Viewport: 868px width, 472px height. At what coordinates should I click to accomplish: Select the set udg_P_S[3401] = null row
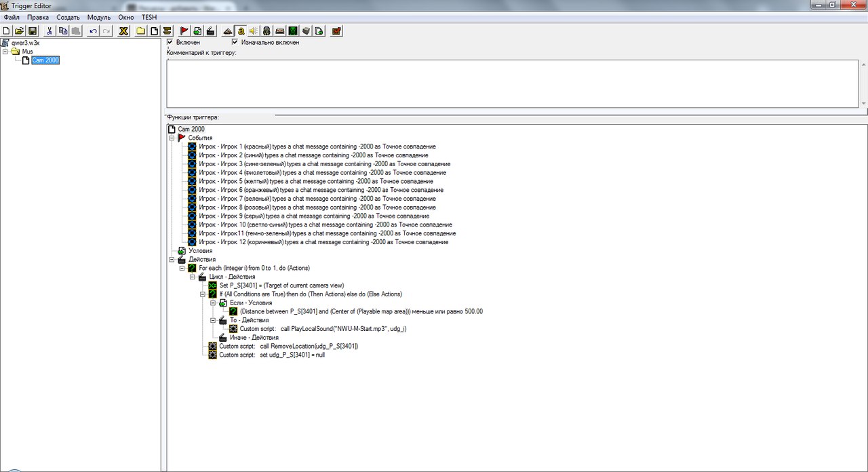(x=272, y=355)
